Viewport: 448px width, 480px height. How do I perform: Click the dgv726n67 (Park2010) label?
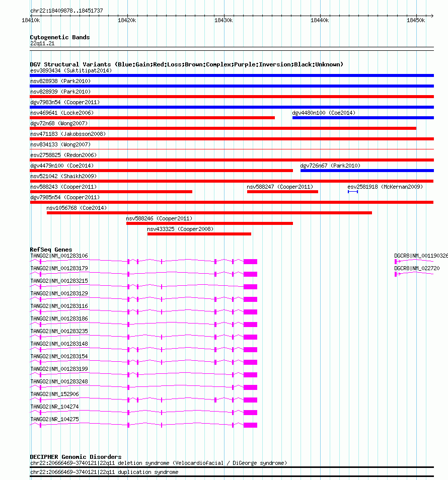330,166
